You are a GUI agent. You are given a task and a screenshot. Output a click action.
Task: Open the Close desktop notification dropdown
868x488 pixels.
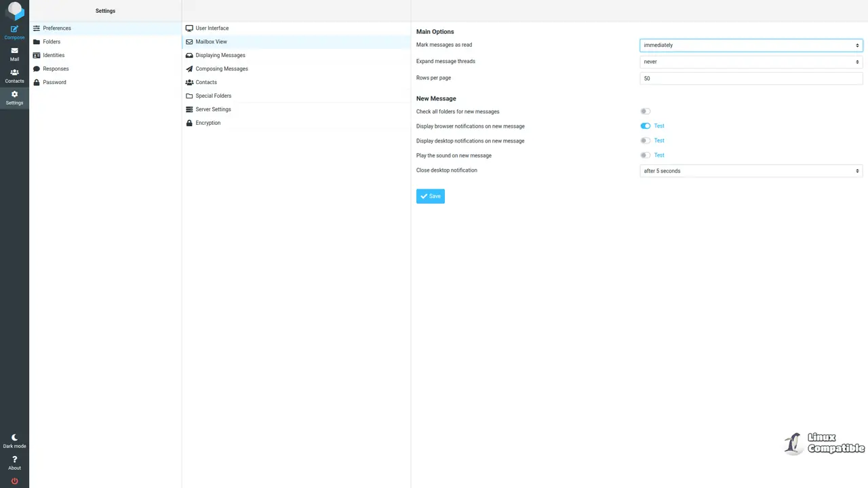[x=751, y=171]
